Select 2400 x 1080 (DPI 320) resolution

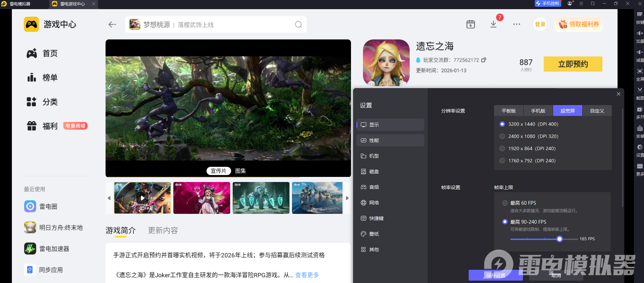pos(502,136)
